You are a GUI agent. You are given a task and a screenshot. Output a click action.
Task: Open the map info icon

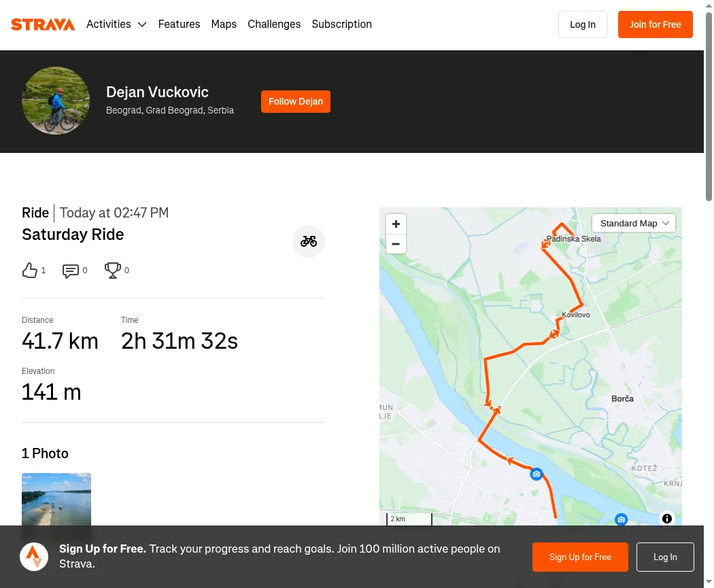pyautogui.click(x=666, y=519)
